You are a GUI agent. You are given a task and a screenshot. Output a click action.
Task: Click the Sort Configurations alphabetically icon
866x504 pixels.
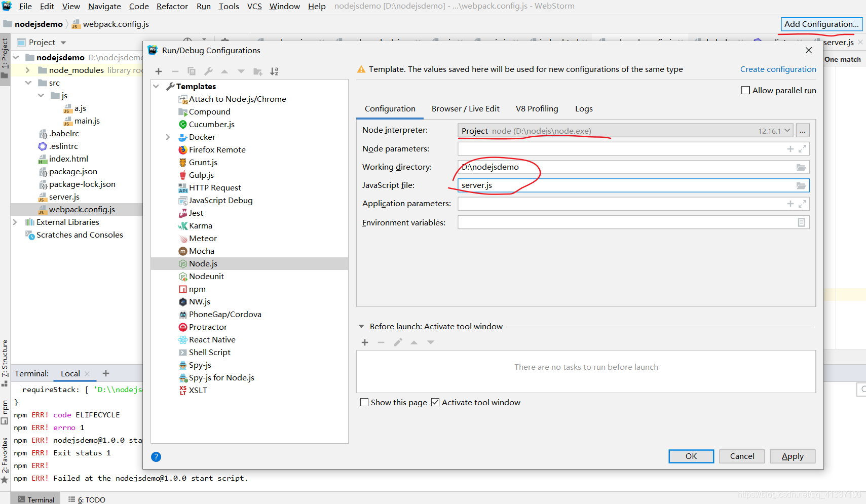click(274, 71)
